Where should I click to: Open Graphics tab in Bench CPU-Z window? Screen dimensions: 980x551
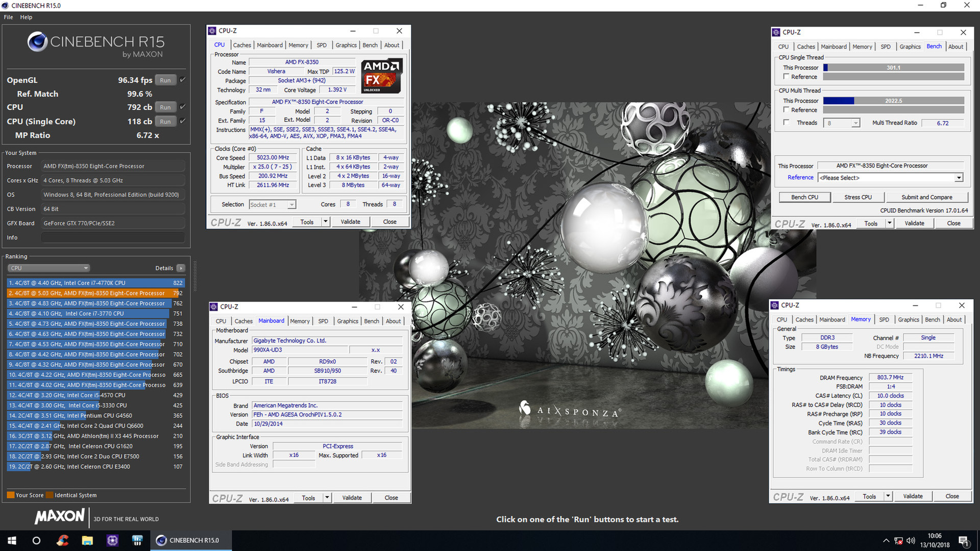(910, 46)
